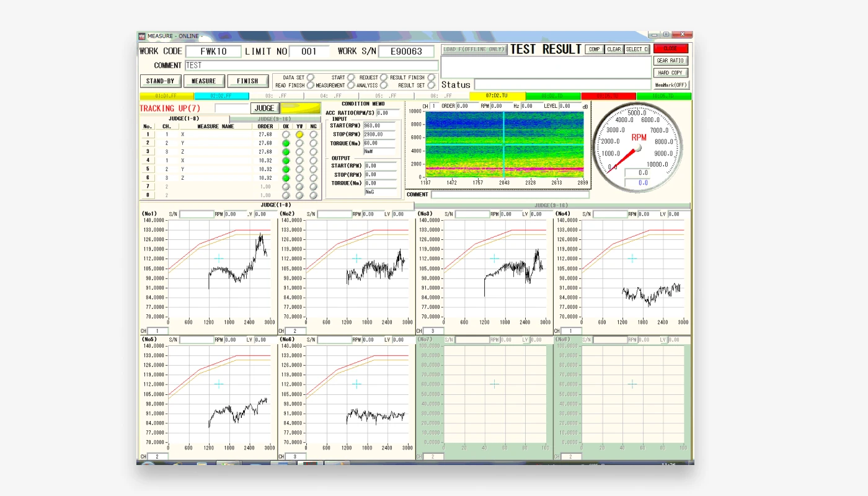Click the ANALYSIS status indicator light

[384, 86]
